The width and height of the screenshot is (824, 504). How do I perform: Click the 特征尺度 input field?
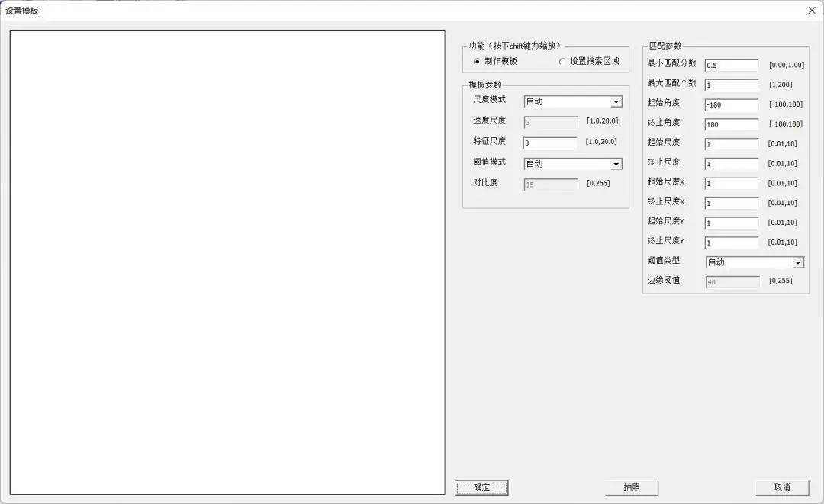(x=550, y=143)
